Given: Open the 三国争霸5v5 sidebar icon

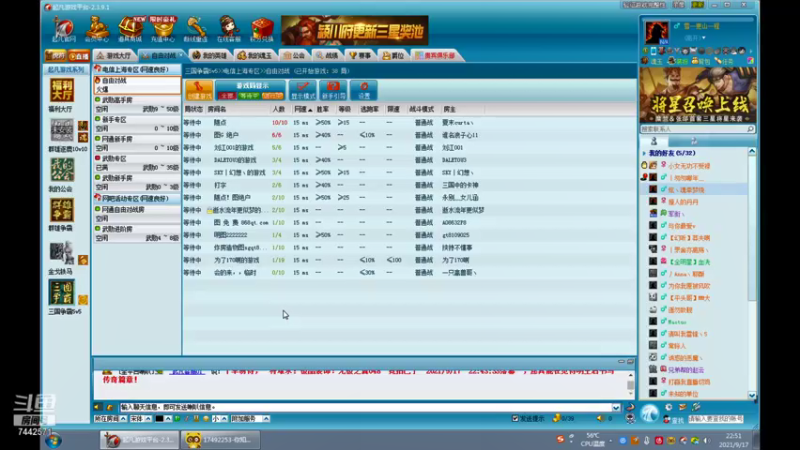Looking at the screenshot, I should (62, 292).
